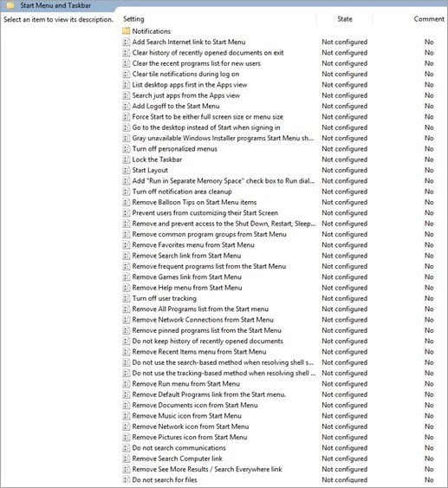Click the icon beside Add Logoff to the Start Menu
Viewport: 448px width, 488px height.
[126, 106]
